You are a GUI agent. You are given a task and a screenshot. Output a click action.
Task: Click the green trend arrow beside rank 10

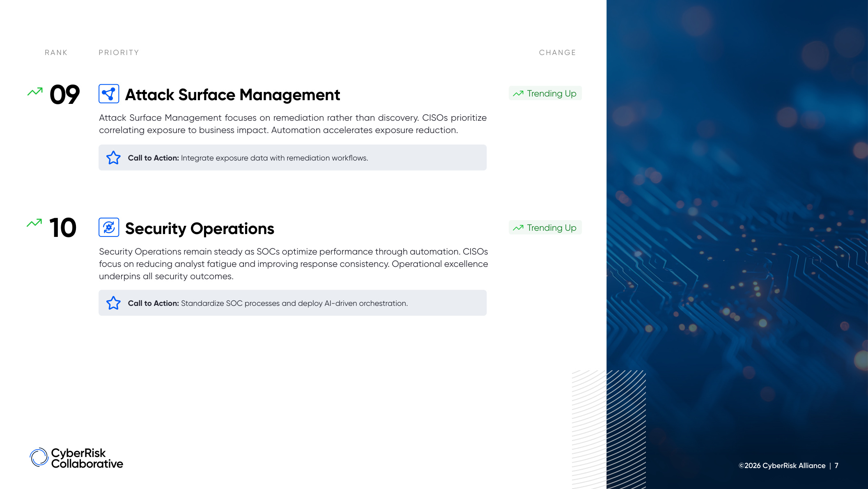tap(34, 223)
